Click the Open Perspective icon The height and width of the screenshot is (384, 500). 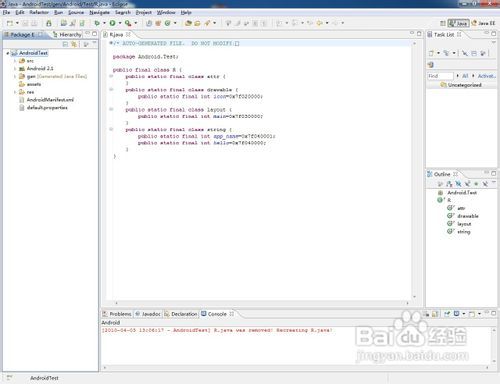[443, 23]
